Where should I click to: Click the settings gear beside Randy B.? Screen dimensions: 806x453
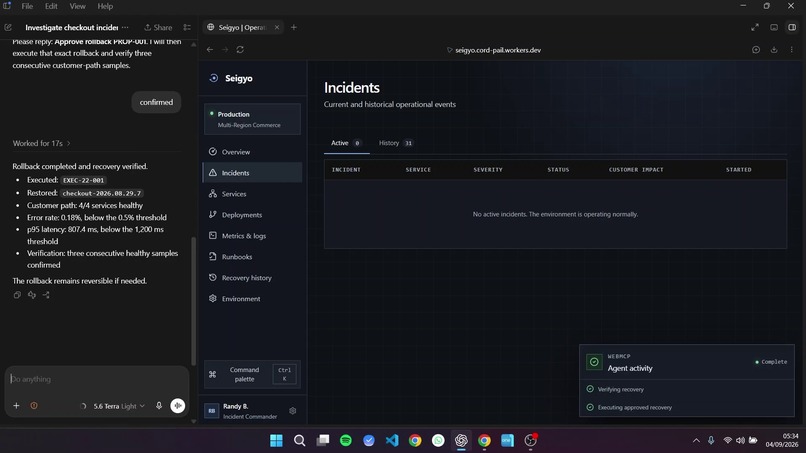click(x=292, y=411)
